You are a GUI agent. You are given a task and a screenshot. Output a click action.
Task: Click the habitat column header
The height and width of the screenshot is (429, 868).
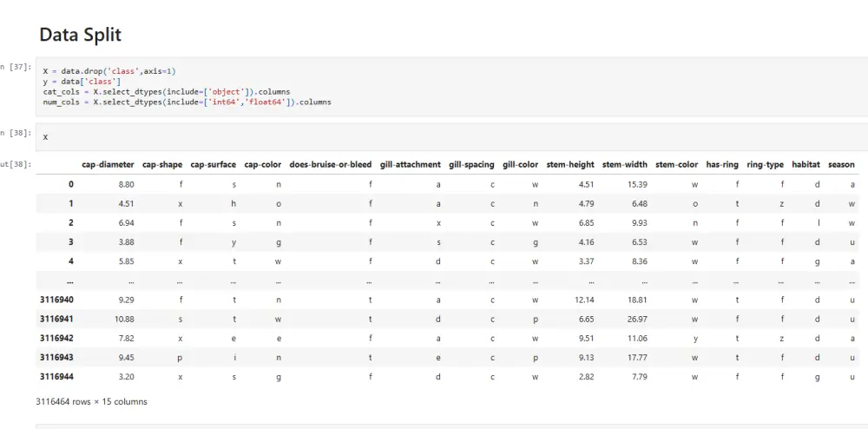[806, 164]
